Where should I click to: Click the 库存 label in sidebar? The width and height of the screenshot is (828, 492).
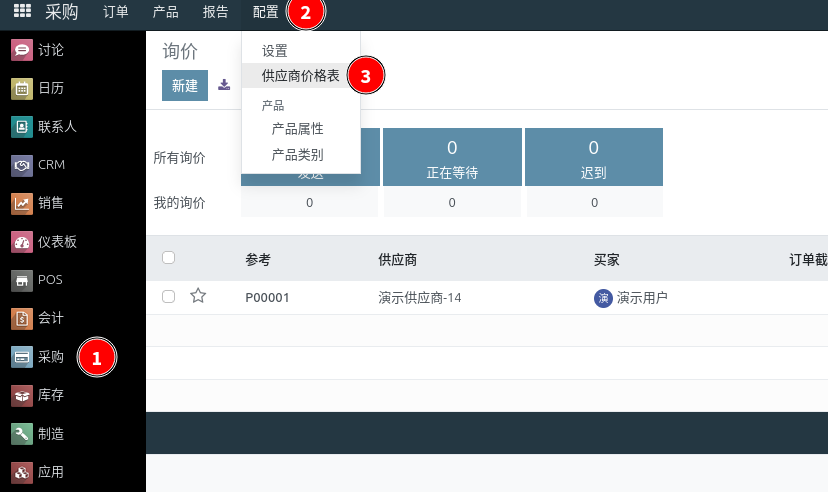coord(51,395)
